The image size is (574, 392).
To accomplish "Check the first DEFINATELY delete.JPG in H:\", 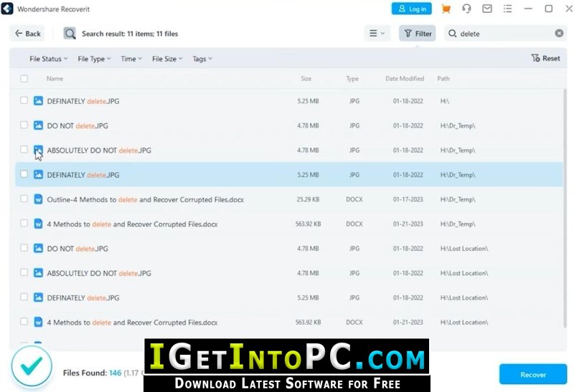I will tap(24, 100).
